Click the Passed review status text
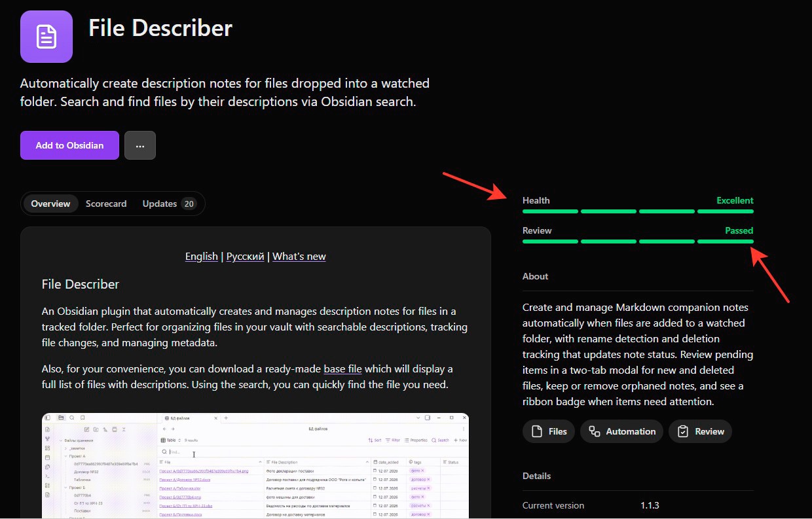This screenshot has width=812, height=519. coord(739,230)
